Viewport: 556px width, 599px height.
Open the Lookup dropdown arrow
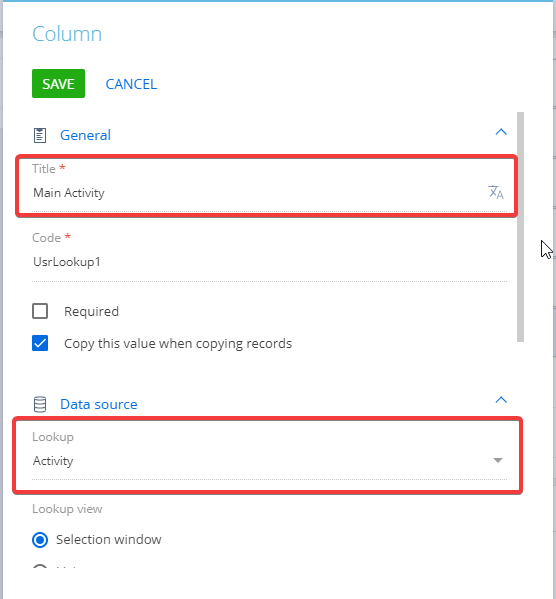(498, 460)
